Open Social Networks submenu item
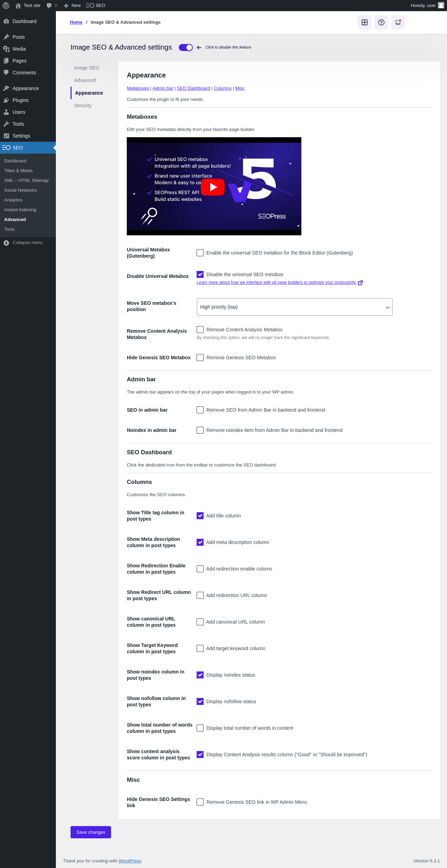The image size is (447, 868). pyautogui.click(x=28, y=190)
